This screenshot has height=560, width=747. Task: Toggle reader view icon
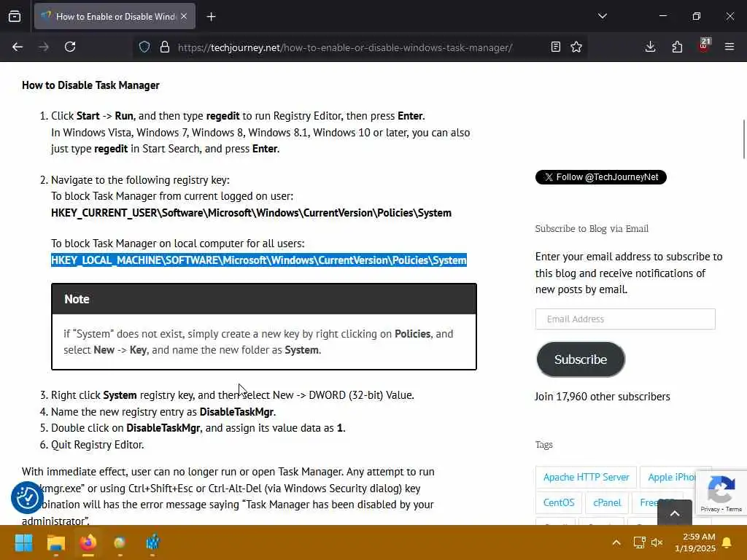click(555, 47)
